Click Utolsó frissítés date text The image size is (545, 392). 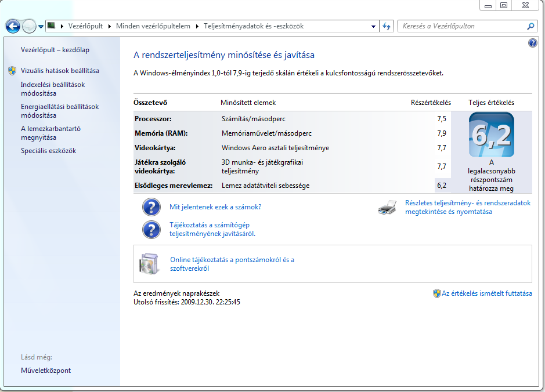pos(187,302)
